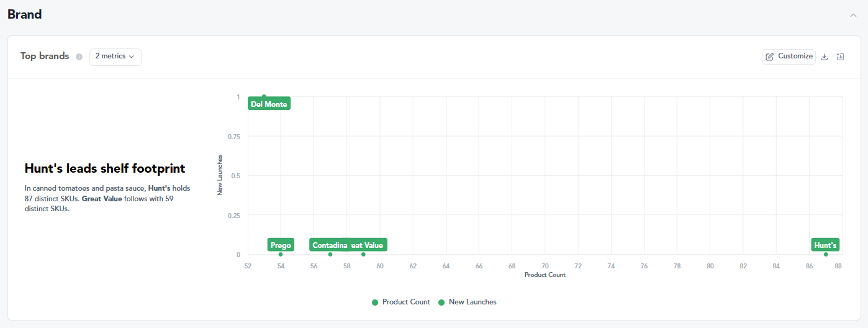This screenshot has width=868, height=328.
Task: Select the Contadina data label
Action: pos(330,245)
